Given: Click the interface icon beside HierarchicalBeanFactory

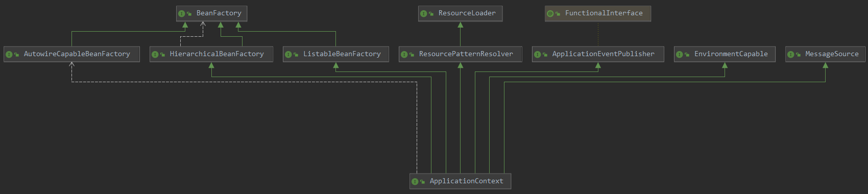Looking at the screenshot, I should tap(155, 55).
